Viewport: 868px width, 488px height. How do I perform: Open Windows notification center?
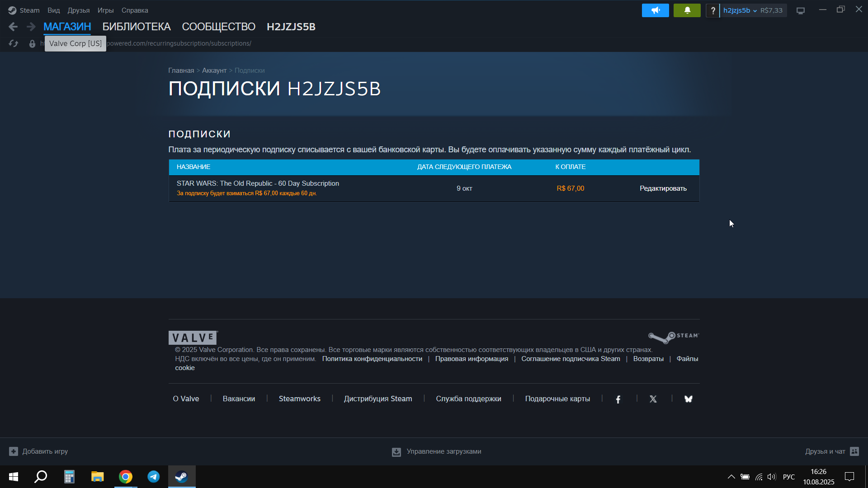pyautogui.click(x=849, y=477)
